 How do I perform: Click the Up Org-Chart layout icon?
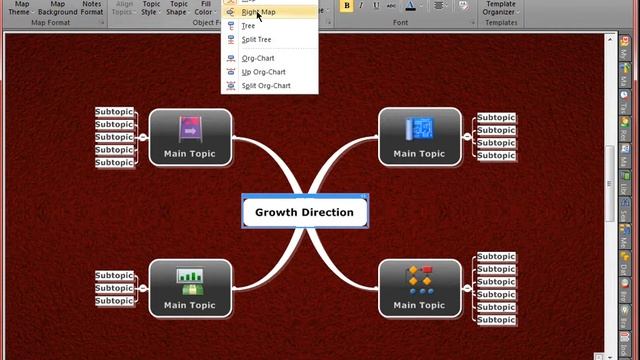tap(231, 72)
